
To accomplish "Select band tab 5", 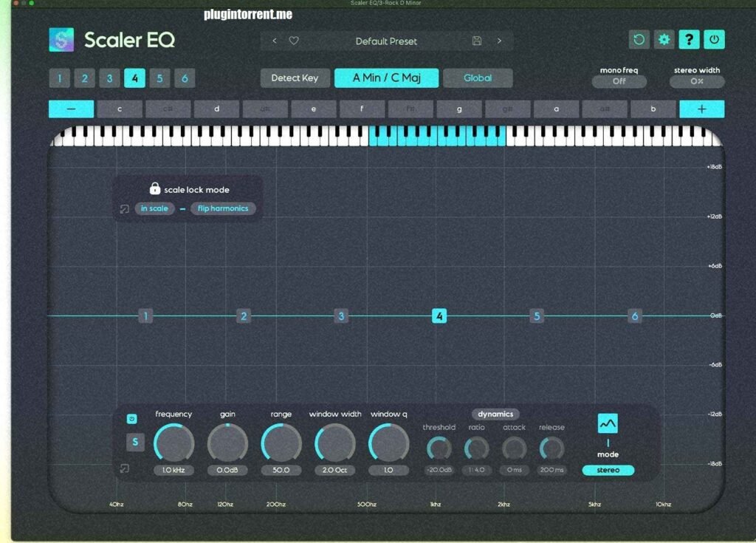I will 159,78.
